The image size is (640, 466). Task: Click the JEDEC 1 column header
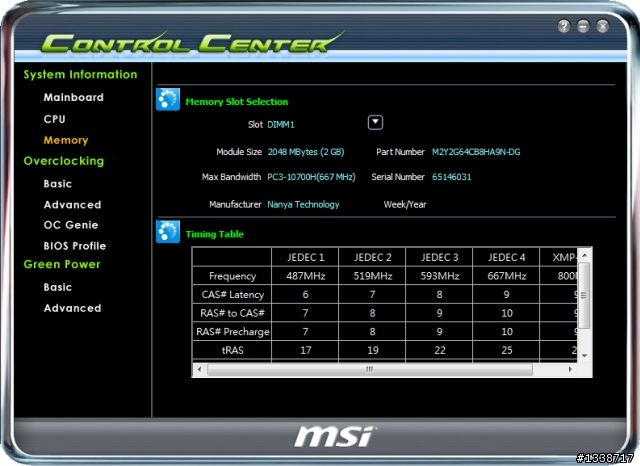coord(305,257)
